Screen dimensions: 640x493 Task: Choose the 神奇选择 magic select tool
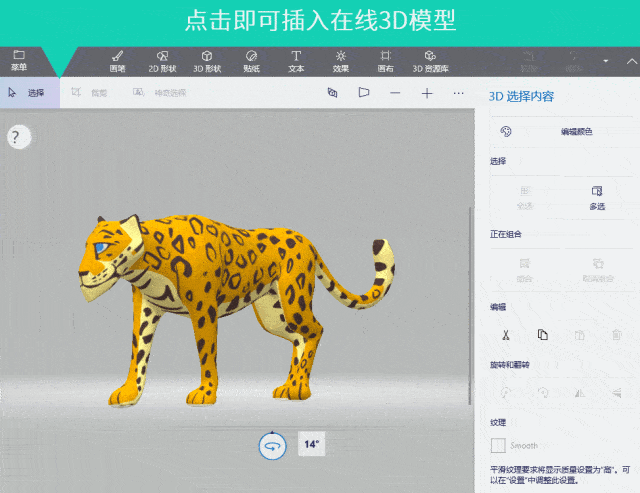160,93
